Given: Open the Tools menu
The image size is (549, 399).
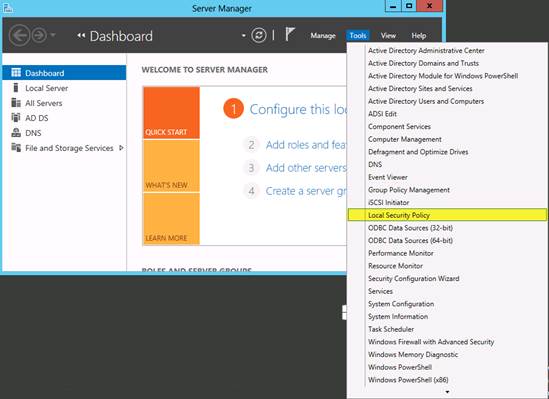Looking at the screenshot, I should point(358,35).
